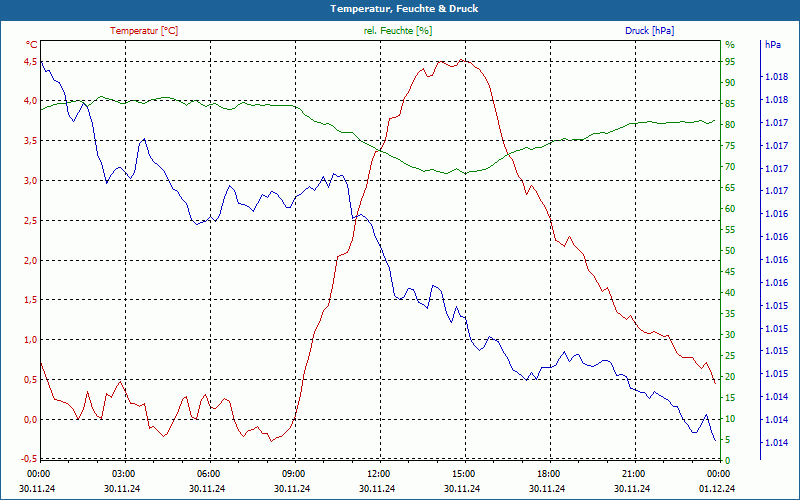This screenshot has height=500, width=800.
Task: Click the '75' humidity axis value
Action: [x=730, y=146]
